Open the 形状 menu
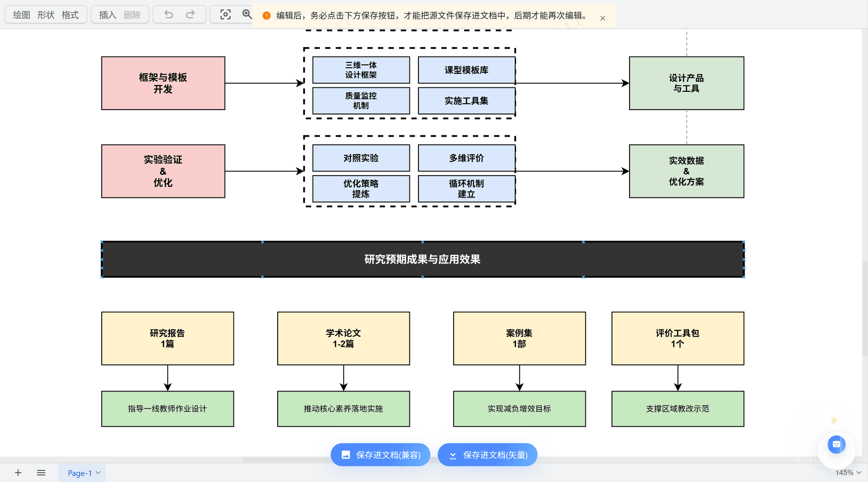Image resolution: width=868 pixels, height=482 pixels. (x=46, y=15)
